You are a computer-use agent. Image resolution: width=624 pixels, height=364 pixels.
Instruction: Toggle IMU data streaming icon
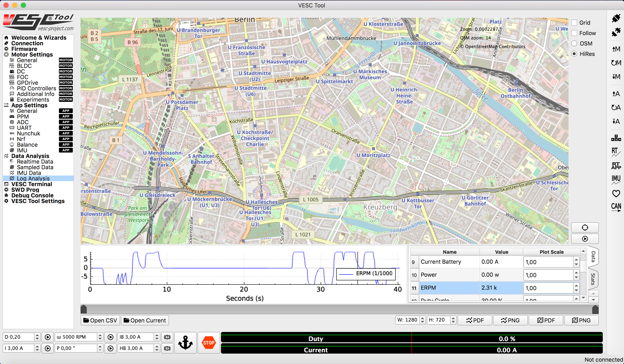616,180
